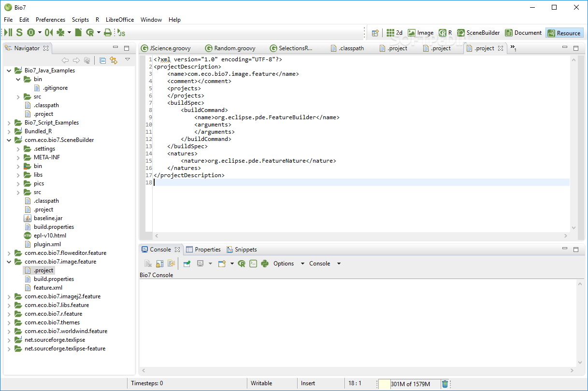Screen dimensions: 588x391
Task: Open the Scripts menu
Action: [x=80, y=20]
